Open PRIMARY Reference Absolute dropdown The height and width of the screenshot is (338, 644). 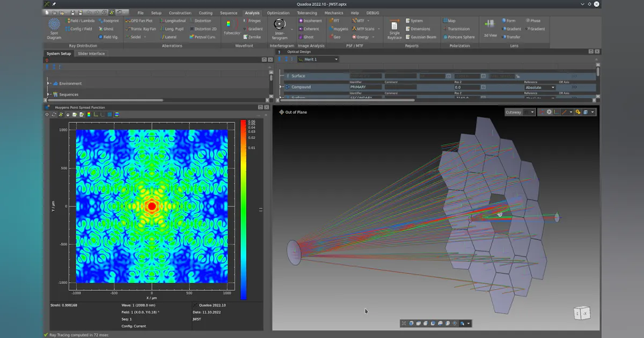pyautogui.click(x=540, y=87)
